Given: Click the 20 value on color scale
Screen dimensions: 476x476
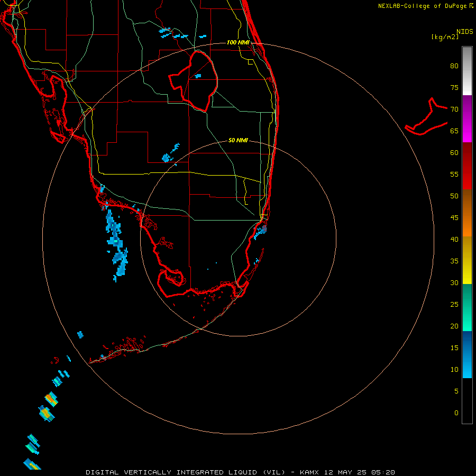Looking at the screenshot, I should coord(454,326).
